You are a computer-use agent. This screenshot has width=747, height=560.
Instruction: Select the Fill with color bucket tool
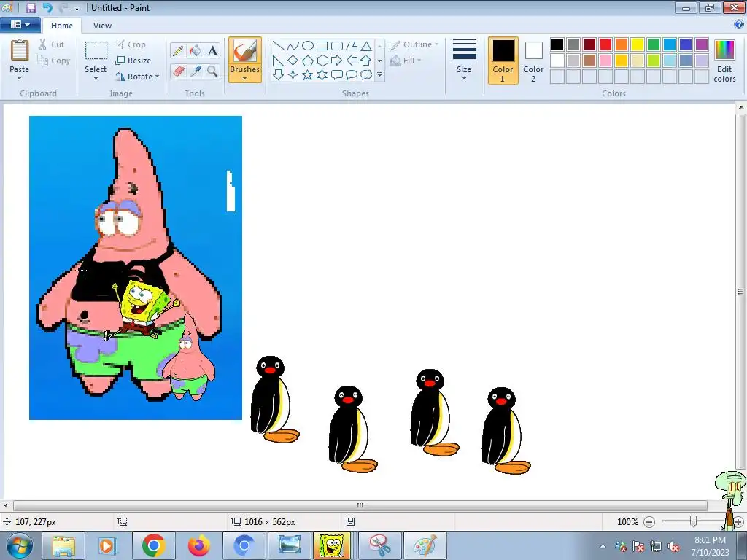click(196, 50)
